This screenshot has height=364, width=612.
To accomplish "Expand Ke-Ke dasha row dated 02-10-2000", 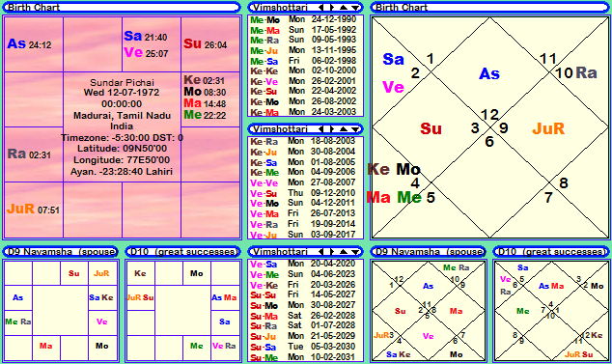I will [x=304, y=70].
